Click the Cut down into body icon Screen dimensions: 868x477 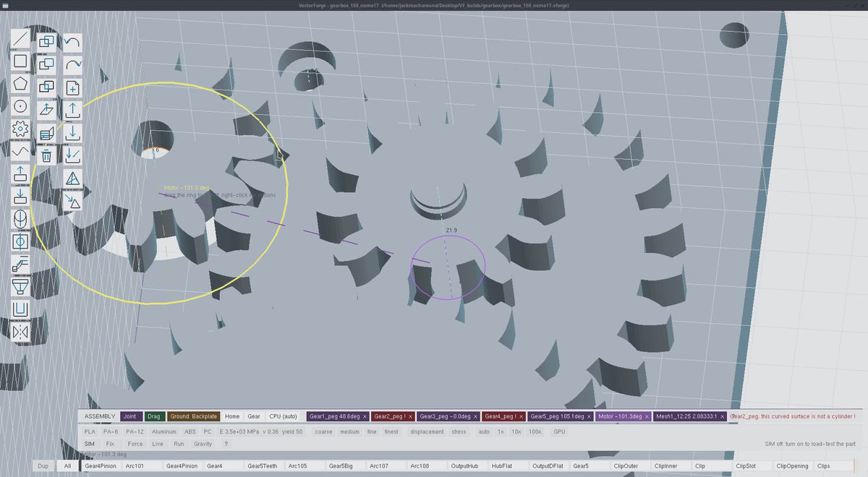pyautogui.click(x=20, y=197)
